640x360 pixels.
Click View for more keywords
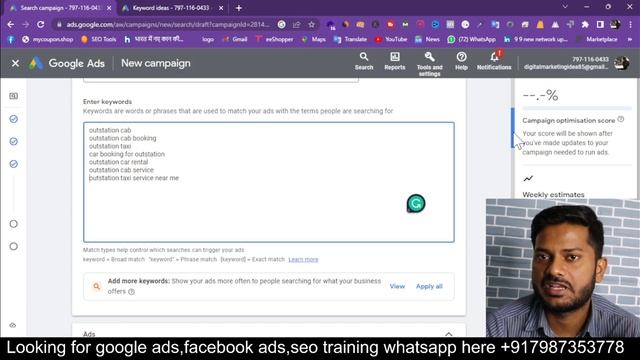[x=397, y=286]
